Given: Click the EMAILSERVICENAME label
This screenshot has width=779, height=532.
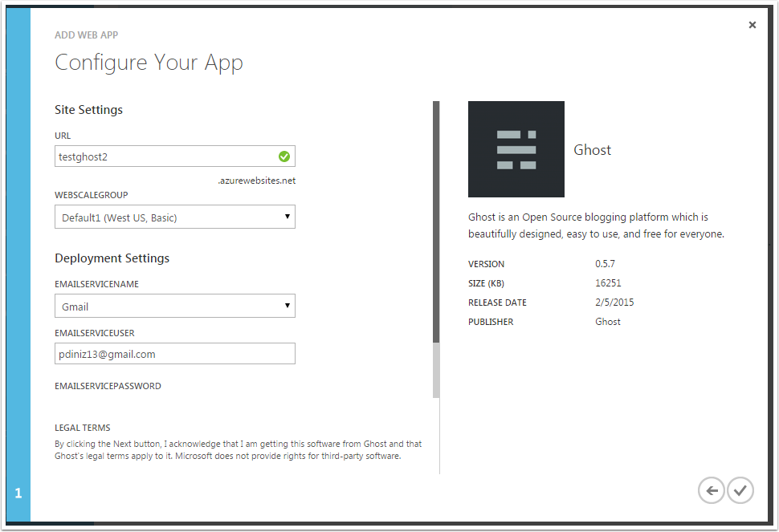Looking at the screenshot, I should pyautogui.click(x=97, y=284).
